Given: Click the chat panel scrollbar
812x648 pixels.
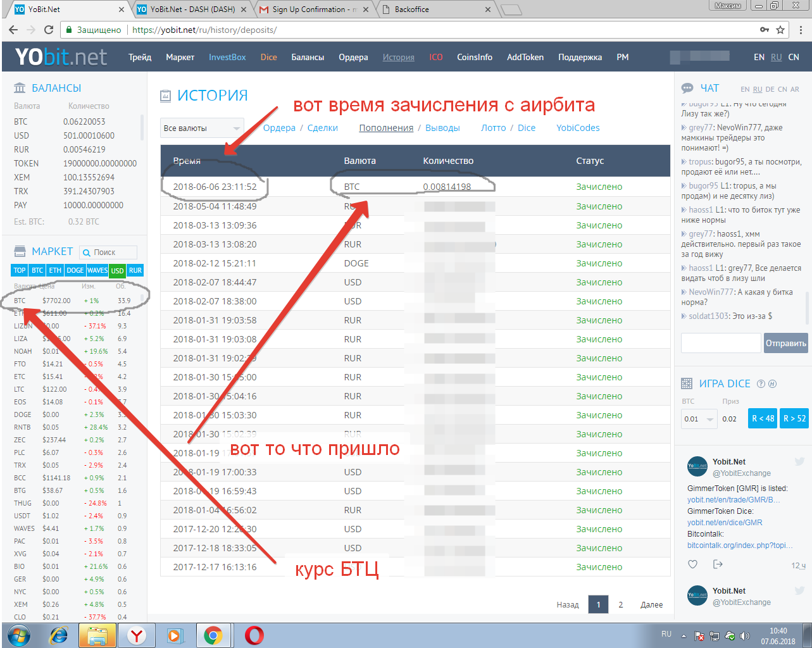Looking at the screenshot, I should point(808,304).
